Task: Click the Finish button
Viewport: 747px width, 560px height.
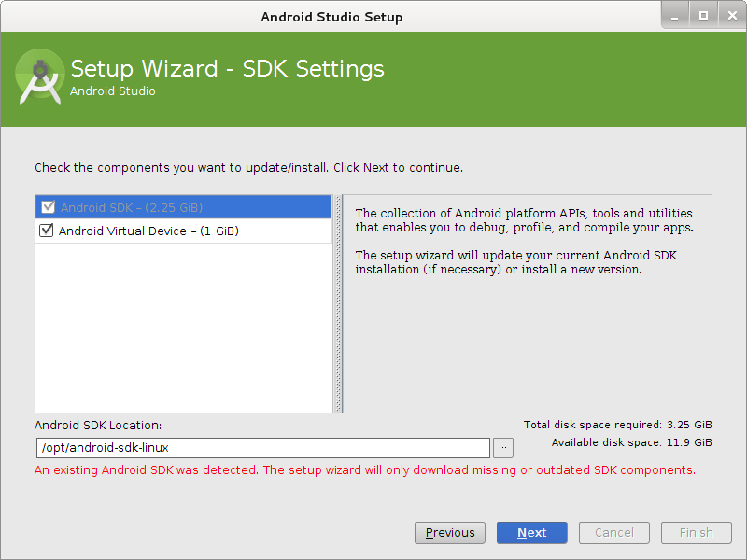Action: pyautogui.click(x=696, y=532)
